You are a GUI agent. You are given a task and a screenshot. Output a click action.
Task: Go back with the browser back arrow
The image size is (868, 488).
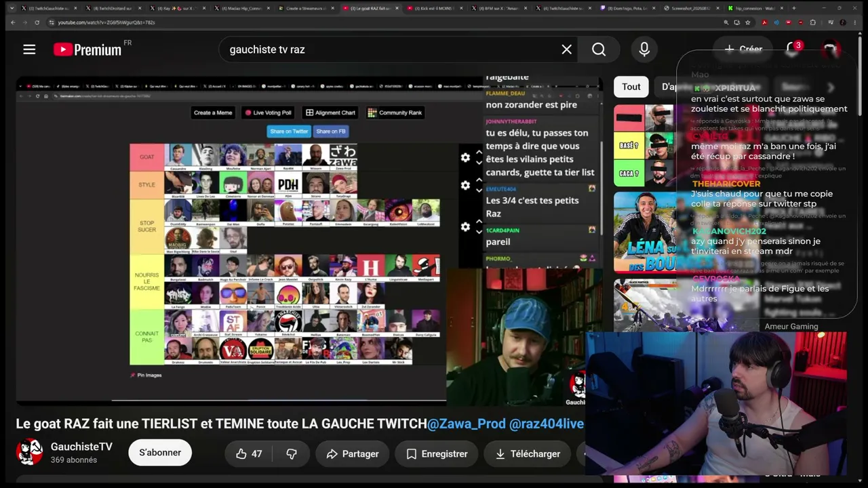13,22
